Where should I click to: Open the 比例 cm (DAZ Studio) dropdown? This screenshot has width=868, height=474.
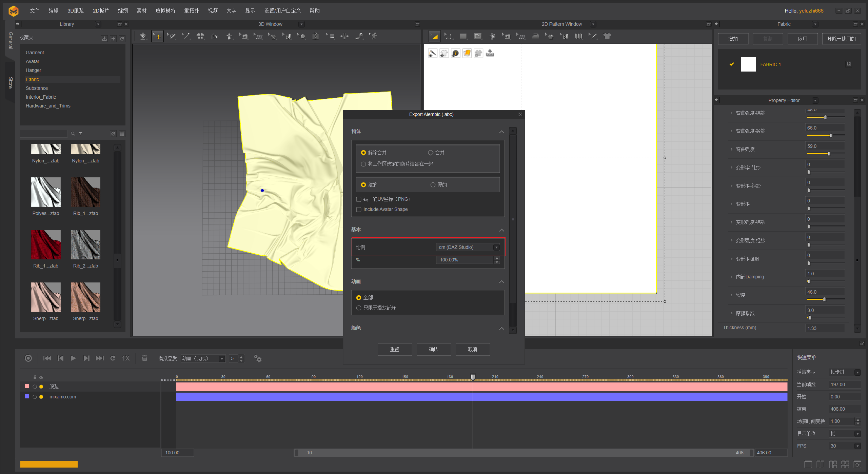click(468, 247)
